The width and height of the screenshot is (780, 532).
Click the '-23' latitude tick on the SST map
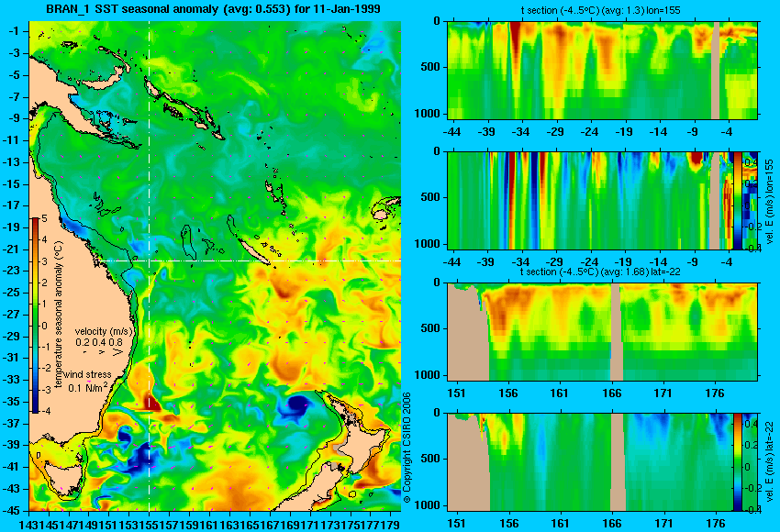click(x=12, y=271)
